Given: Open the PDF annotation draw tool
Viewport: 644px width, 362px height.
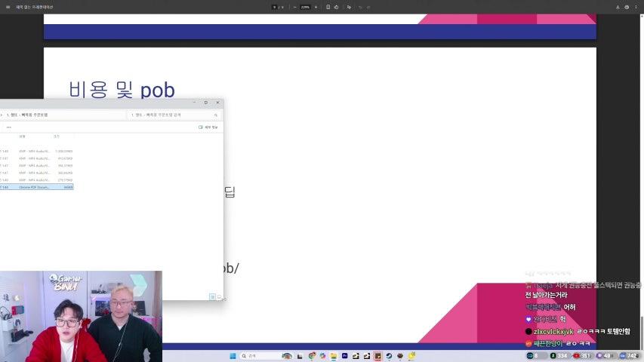Looking at the screenshot, I should tap(349, 7).
